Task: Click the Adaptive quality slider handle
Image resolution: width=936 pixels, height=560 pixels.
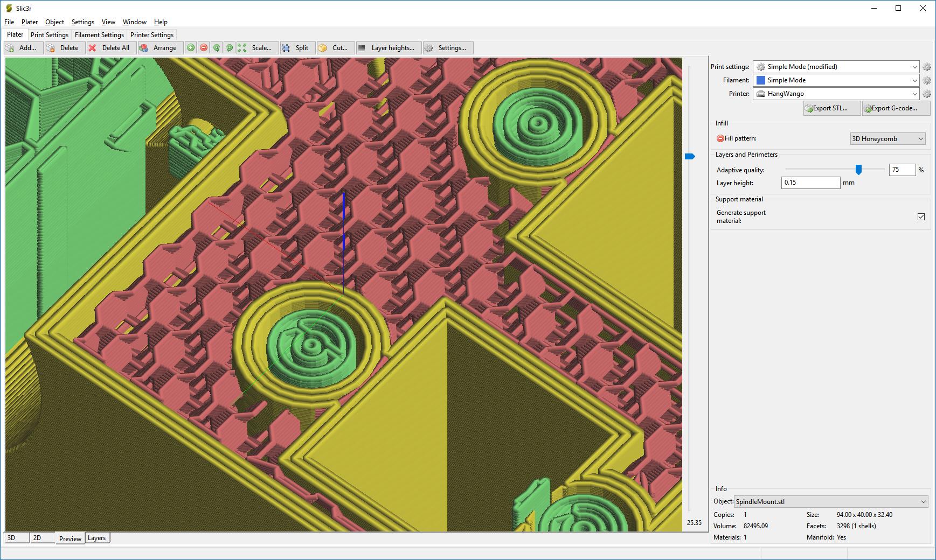Action: 858,170
